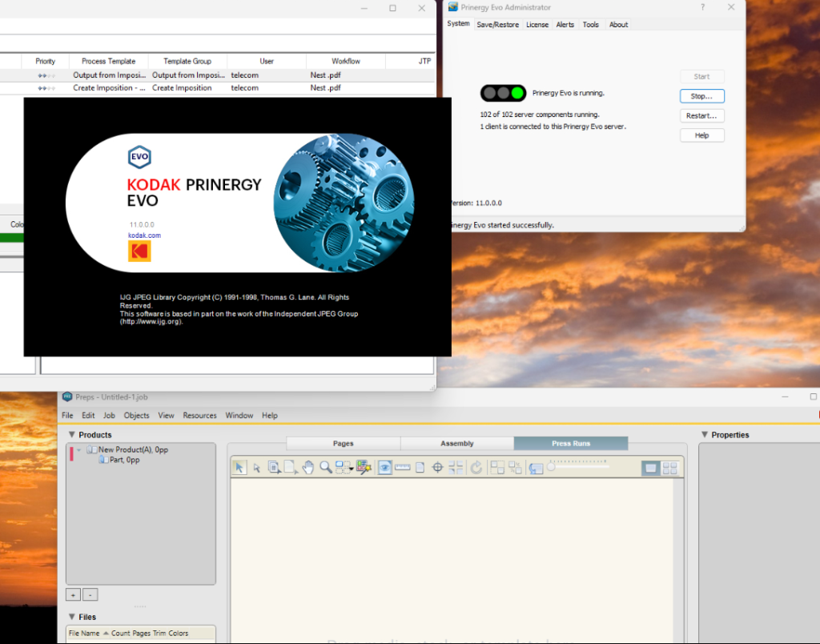Select the arrow selection tool in Preps
Image resolution: width=820 pixels, height=644 pixels.
pyautogui.click(x=239, y=468)
